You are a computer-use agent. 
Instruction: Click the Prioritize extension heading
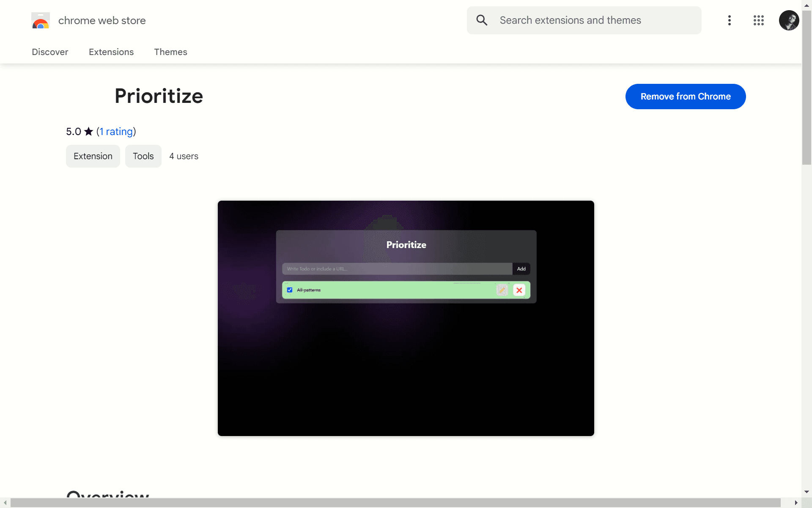pos(159,96)
